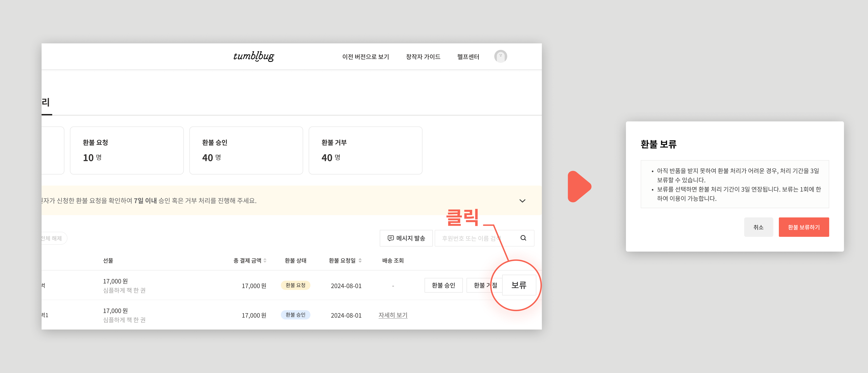868x373 pixels.
Task: Click 메시지 발송 button
Action: pos(406,238)
